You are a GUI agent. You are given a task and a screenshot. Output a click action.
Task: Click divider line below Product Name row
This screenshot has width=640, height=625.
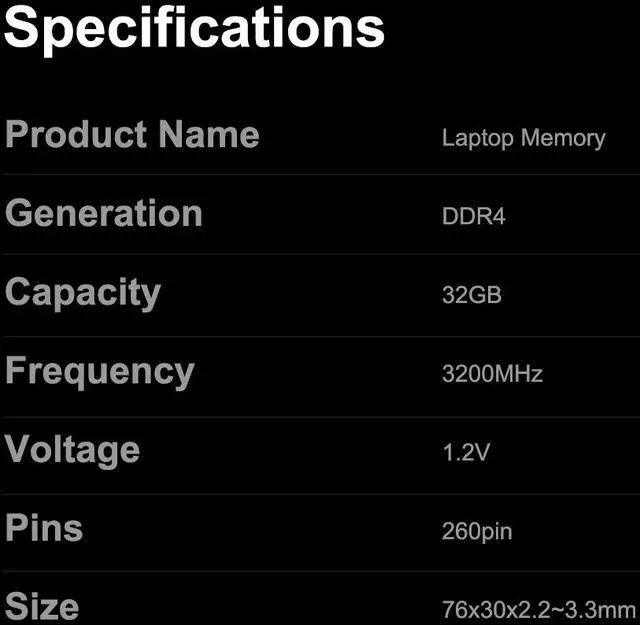[320, 175]
